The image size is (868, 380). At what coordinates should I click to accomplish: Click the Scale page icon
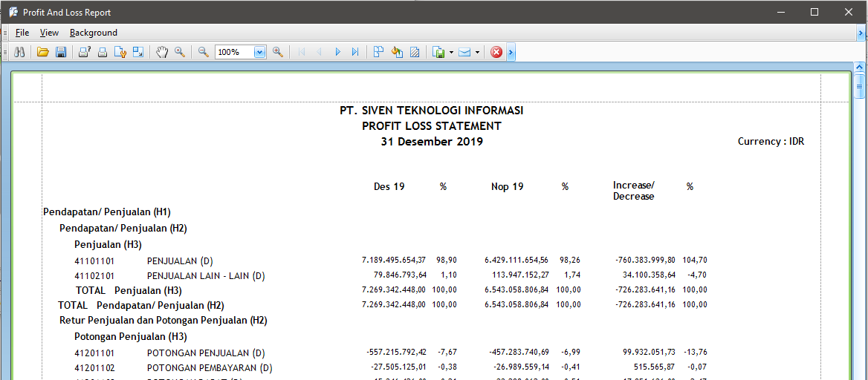pyautogui.click(x=138, y=52)
